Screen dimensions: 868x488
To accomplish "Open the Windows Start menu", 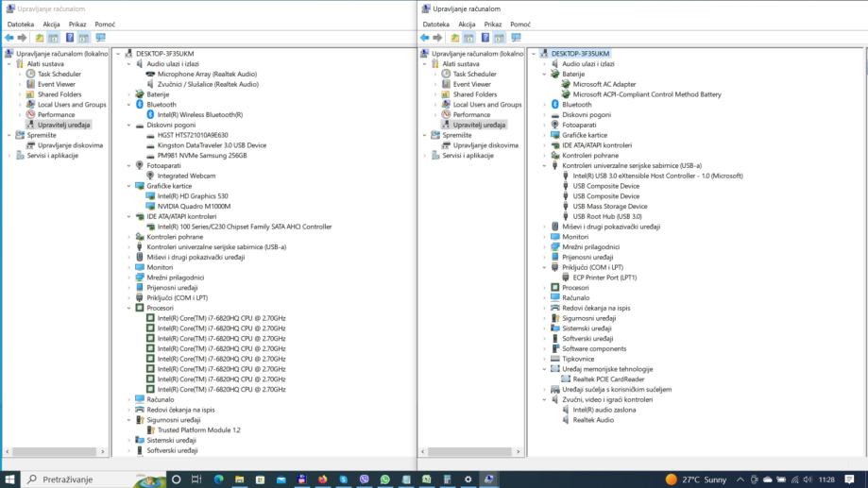I will tap(9, 480).
